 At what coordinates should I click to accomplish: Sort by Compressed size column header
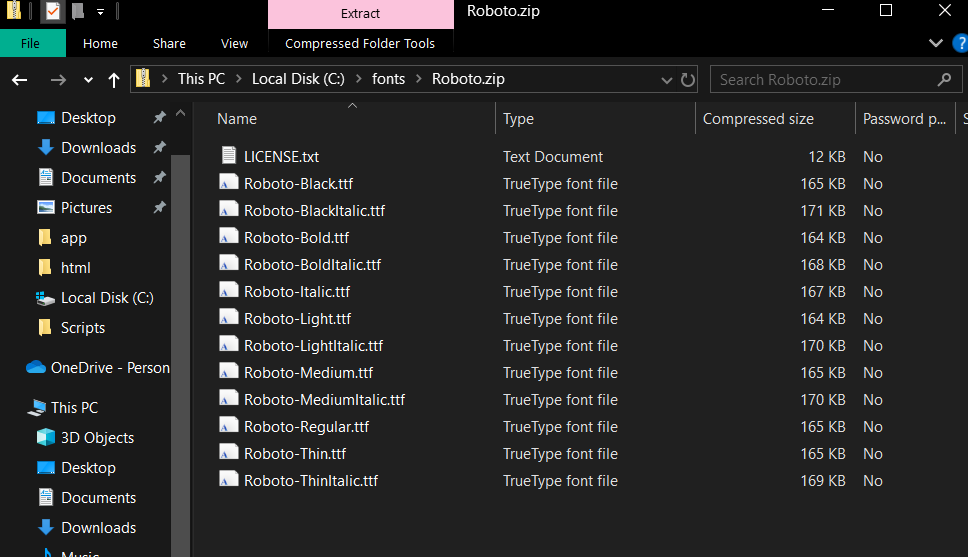click(x=758, y=119)
